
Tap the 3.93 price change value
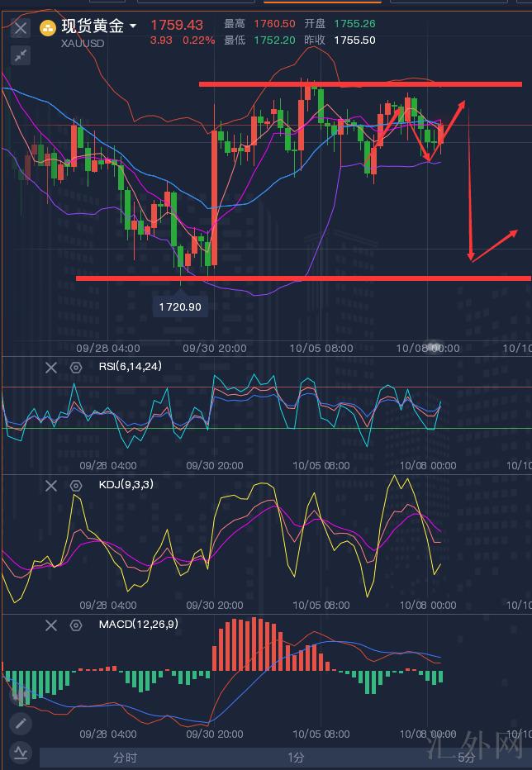161,40
